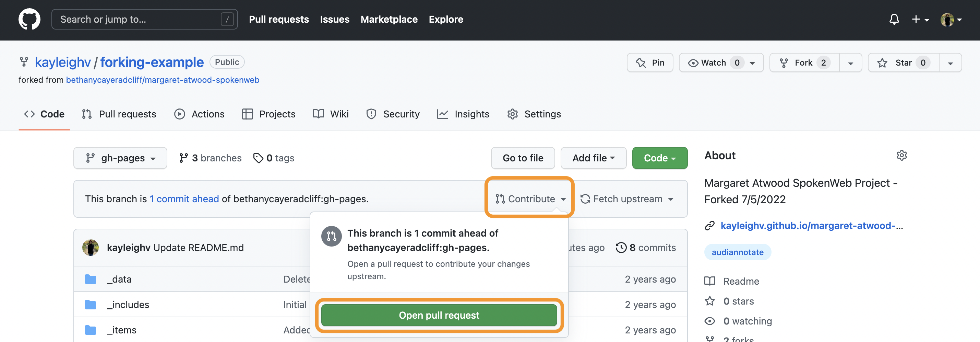Viewport: 980px width, 342px height.
Task: Pin the repository with Pin button
Action: click(650, 62)
